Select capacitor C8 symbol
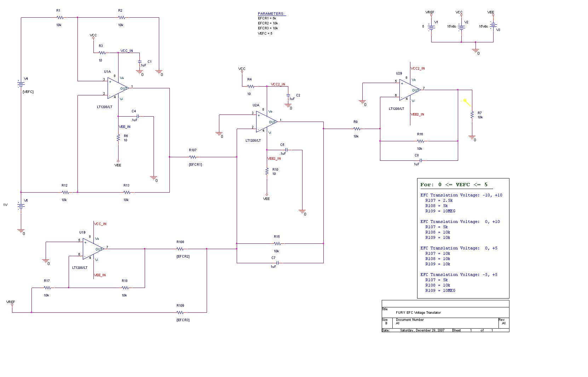 (x=421, y=160)
